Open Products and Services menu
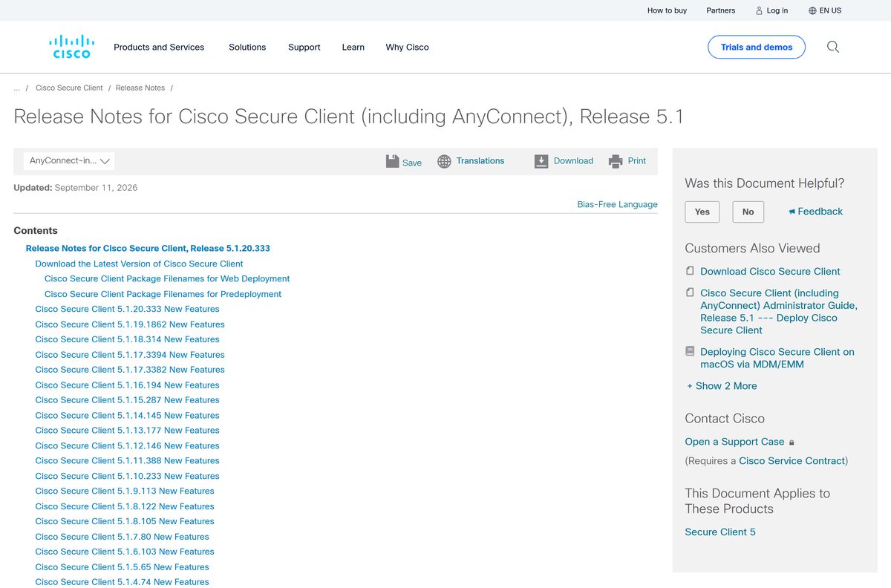 tap(159, 47)
